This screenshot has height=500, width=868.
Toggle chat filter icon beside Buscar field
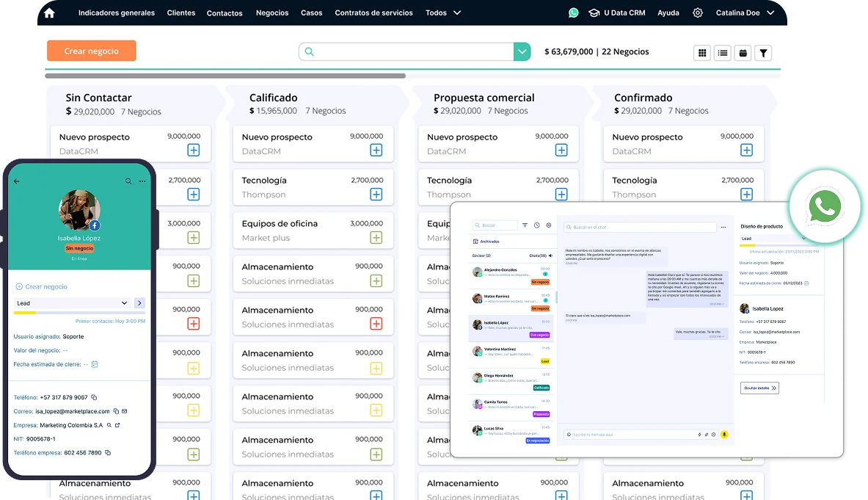pos(525,225)
